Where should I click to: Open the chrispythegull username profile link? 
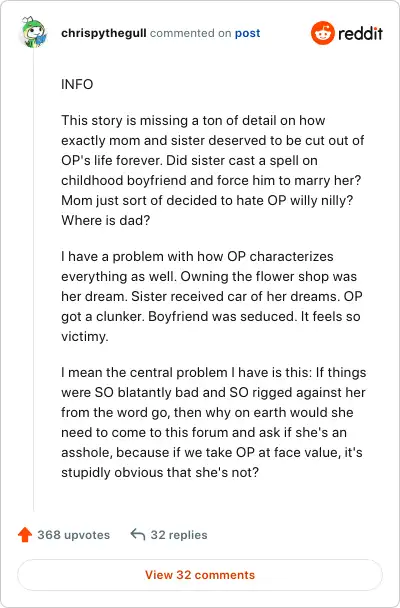coord(103,33)
